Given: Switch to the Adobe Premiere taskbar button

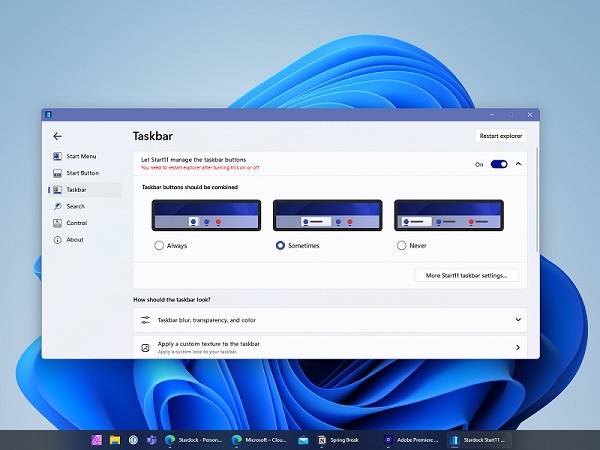Looking at the screenshot, I should coord(412,440).
